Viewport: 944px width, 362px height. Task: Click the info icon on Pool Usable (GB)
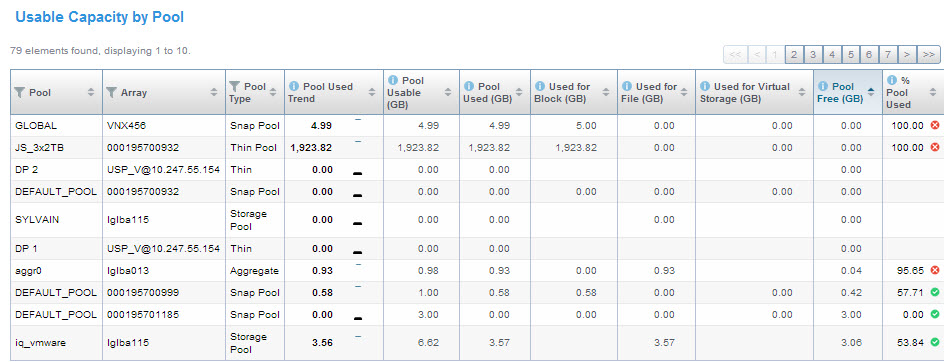393,80
